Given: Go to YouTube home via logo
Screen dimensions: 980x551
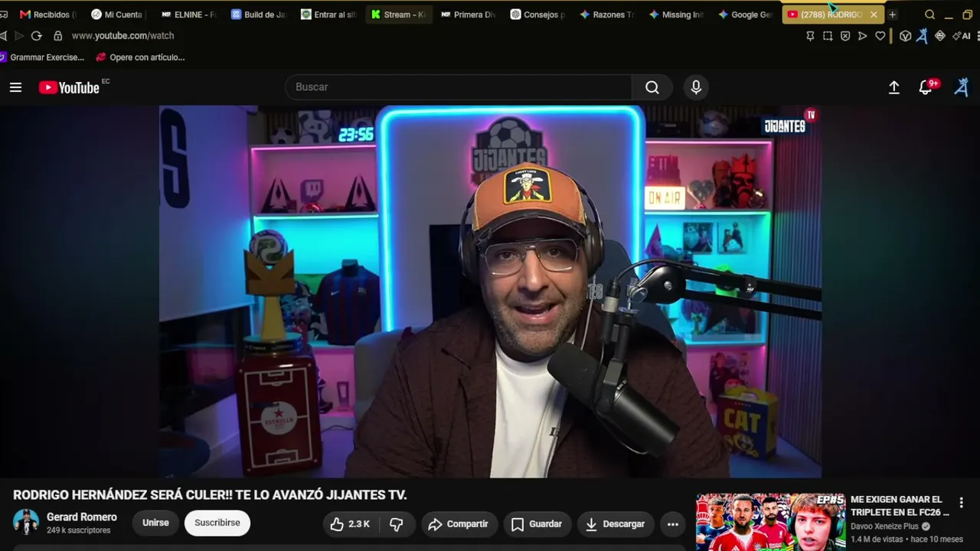Looking at the screenshot, I should (x=69, y=87).
